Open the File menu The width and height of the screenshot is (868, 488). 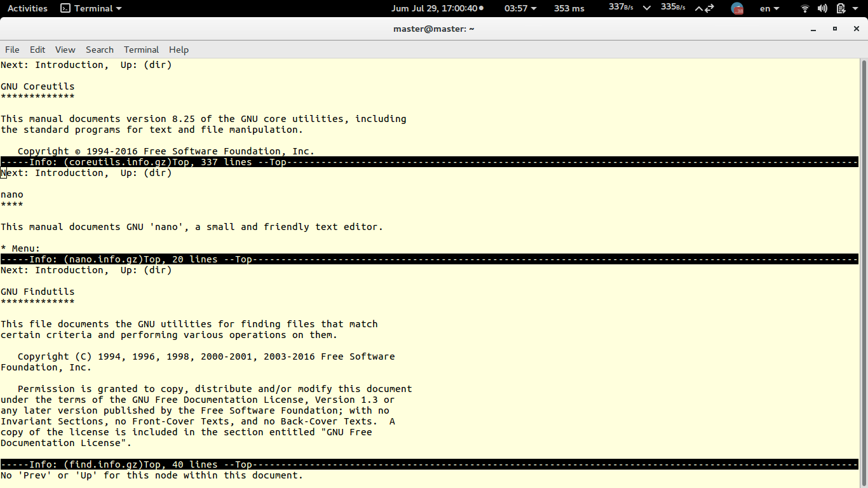coord(12,50)
